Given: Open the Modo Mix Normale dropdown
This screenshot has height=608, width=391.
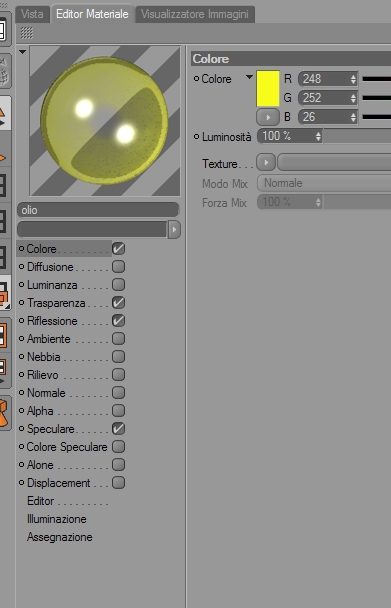Looking at the screenshot, I should [x=324, y=183].
